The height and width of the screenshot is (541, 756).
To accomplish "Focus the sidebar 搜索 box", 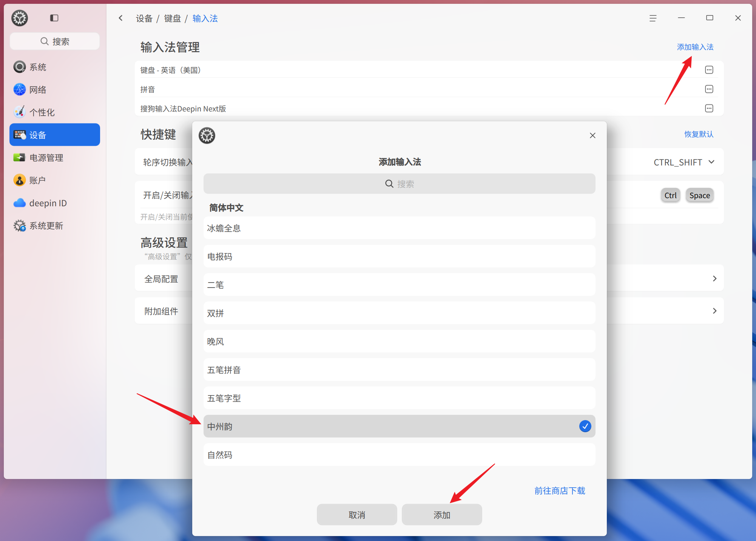I will point(55,41).
